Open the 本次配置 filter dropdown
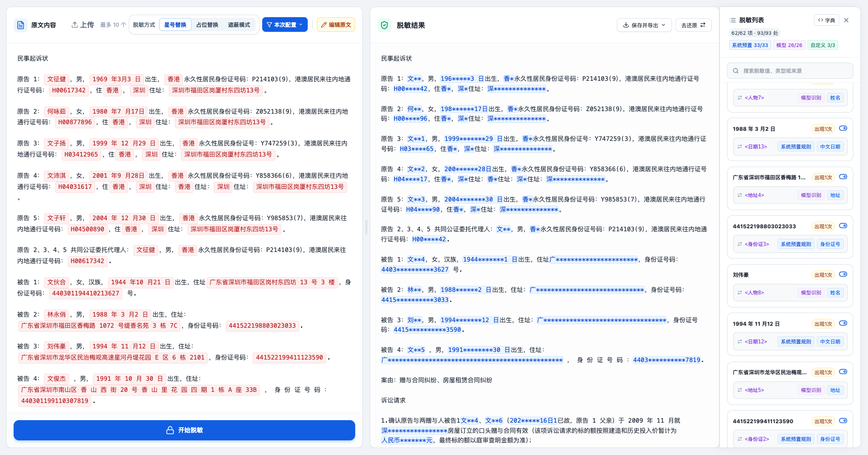Screen dimensions: 868x455 pos(285,25)
